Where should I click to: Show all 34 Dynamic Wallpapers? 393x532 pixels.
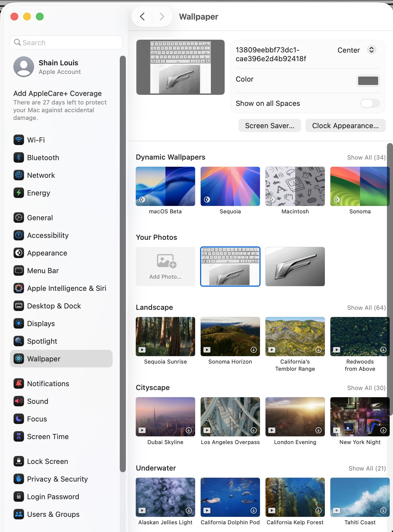(366, 157)
